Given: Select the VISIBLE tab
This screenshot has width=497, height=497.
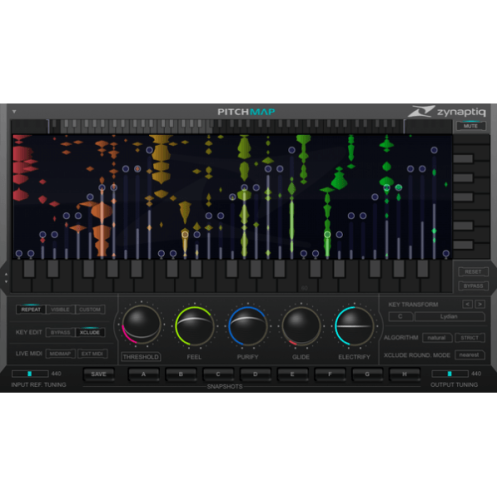Looking at the screenshot, I should coord(60,309).
